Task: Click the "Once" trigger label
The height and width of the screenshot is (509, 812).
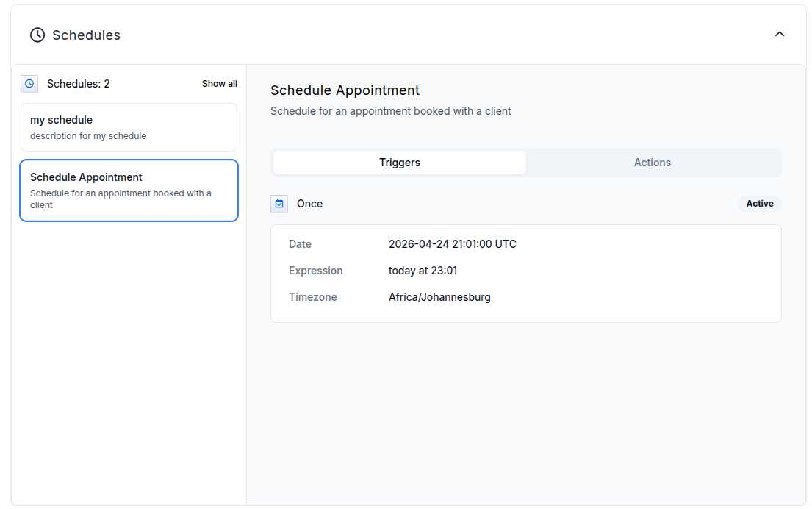Action: click(x=309, y=204)
